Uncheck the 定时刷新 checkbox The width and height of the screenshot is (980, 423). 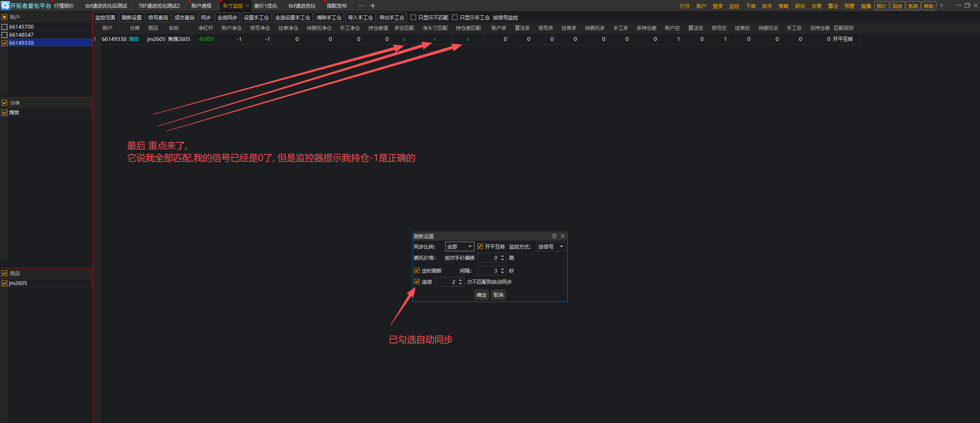click(x=417, y=270)
